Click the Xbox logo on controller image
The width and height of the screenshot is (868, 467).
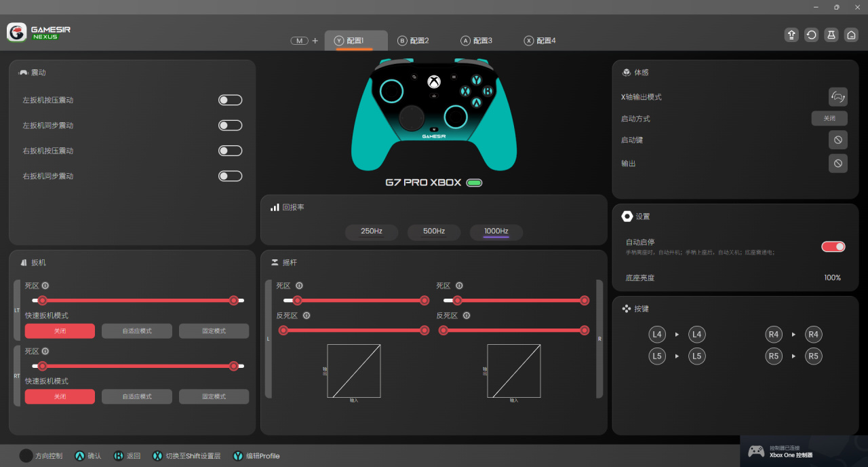click(x=434, y=82)
